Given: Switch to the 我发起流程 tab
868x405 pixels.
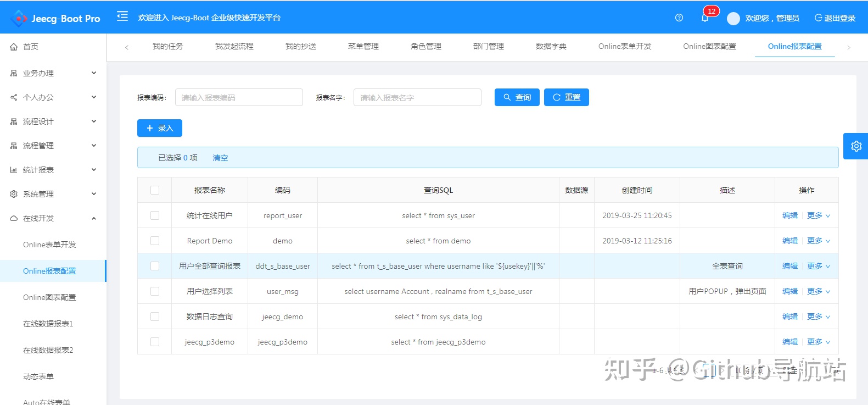Looking at the screenshot, I should [234, 46].
